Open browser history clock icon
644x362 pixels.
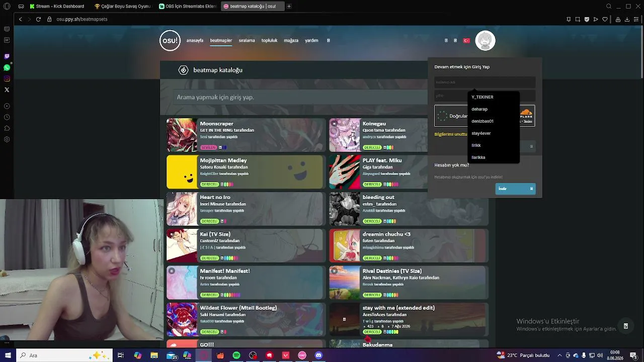[x=7, y=117]
